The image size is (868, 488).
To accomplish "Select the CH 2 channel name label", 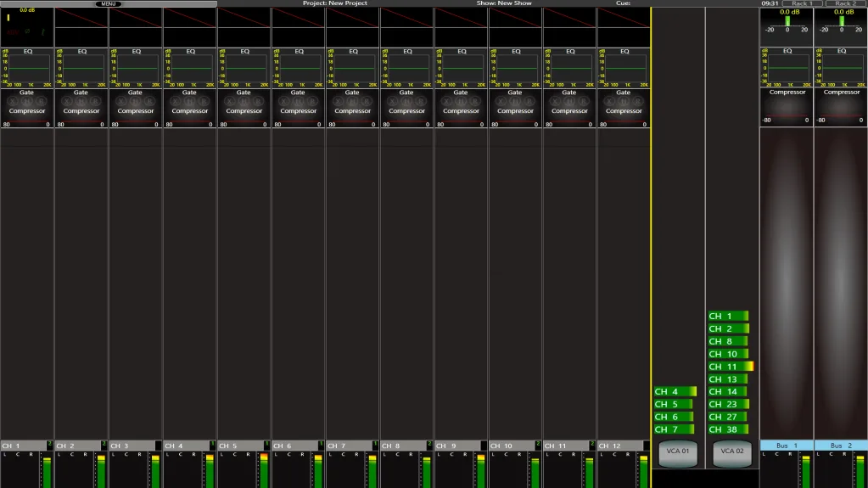I will [77, 446].
